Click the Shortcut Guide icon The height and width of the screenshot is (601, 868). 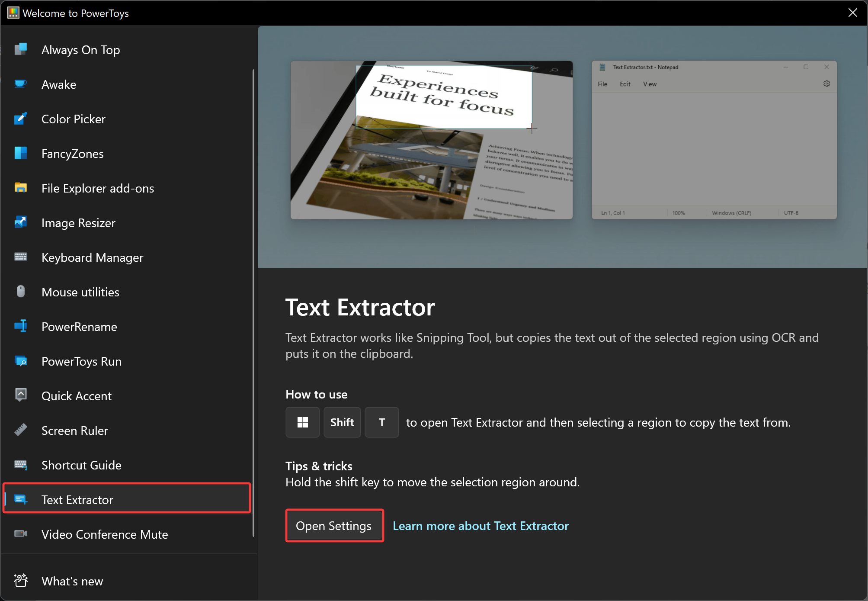tap(21, 465)
